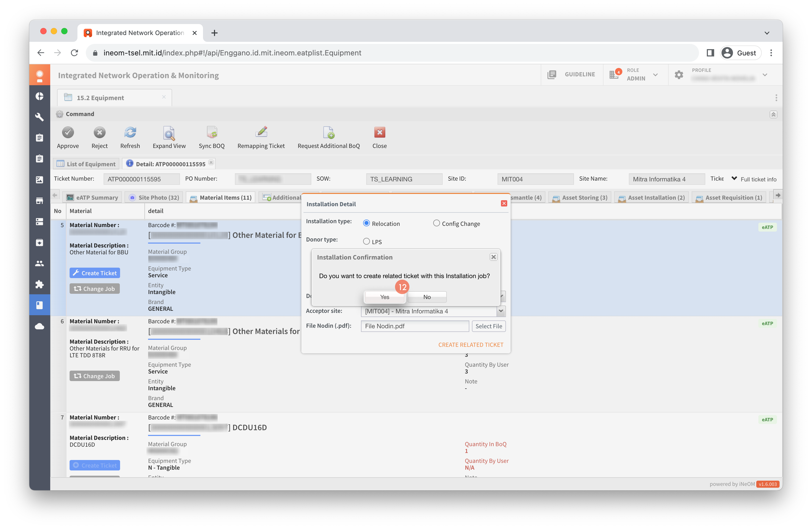Confirm Yes in Installation Confirmation

[x=385, y=297]
